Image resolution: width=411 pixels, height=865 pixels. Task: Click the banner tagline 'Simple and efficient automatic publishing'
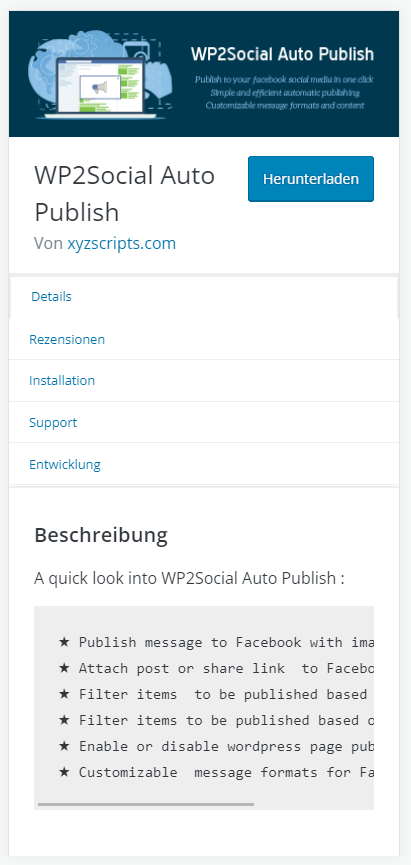coord(285,93)
